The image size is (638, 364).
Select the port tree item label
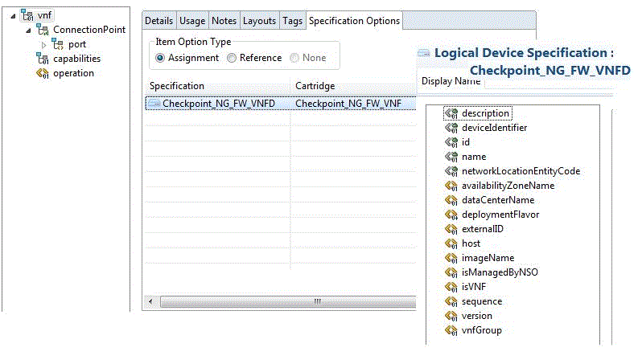tap(77, 44)
